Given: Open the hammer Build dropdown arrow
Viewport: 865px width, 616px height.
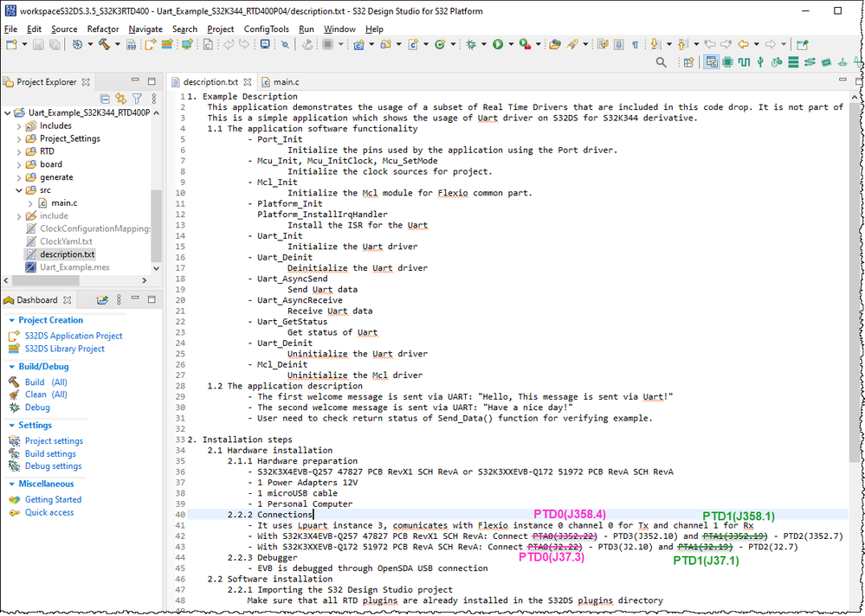Looking at the screenshot, I should 118,45.
